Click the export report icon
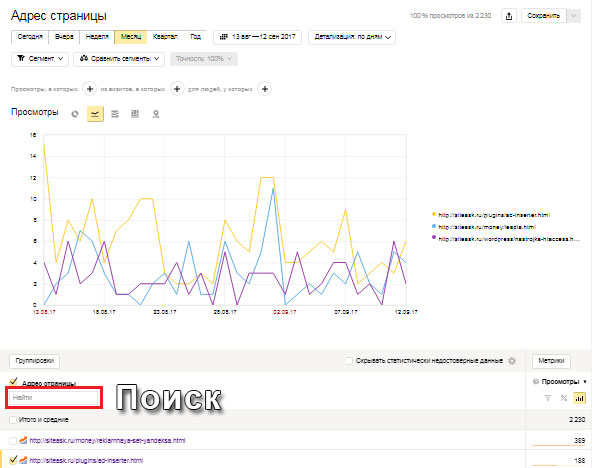Viewport: 592px width, 468px height. click(509, 16)
